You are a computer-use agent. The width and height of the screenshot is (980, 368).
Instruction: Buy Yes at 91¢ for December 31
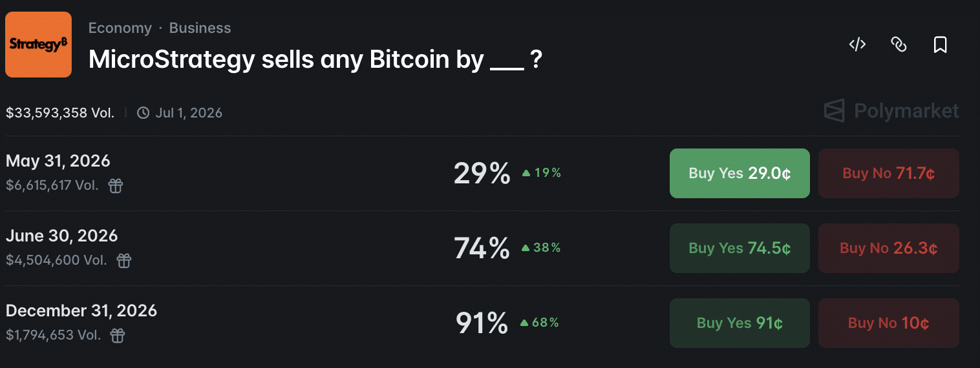point(740,323)
